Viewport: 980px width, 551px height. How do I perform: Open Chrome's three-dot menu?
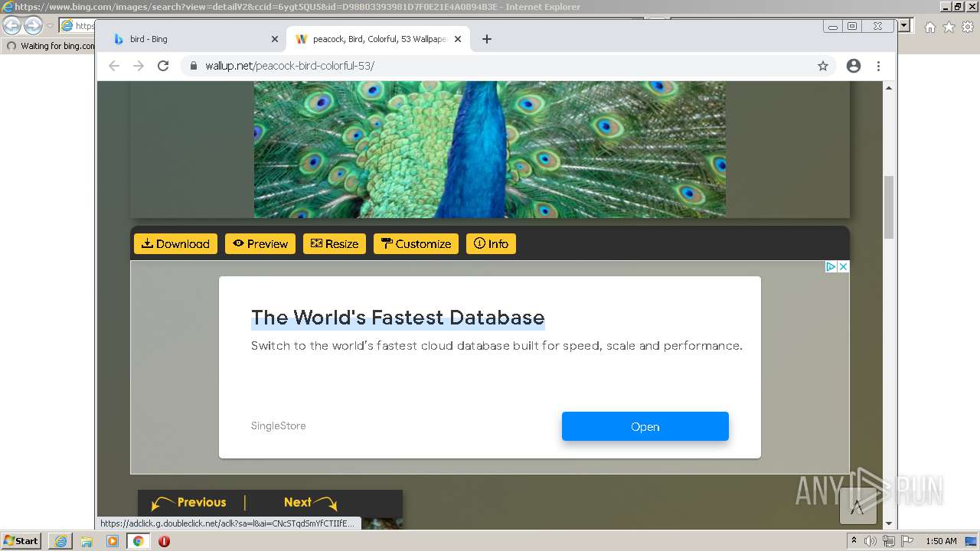(x=879, y=66)
